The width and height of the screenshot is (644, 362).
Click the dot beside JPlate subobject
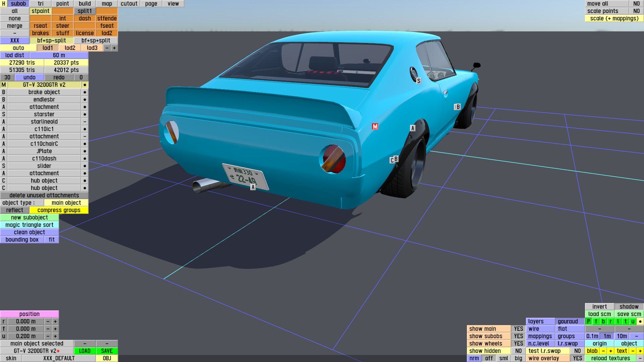pyautogui.click(x=85, y=151)
